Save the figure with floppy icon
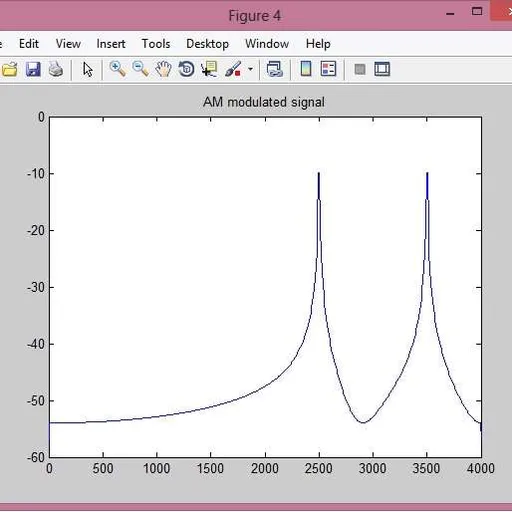This screenshot has width=512, height=512. [x=33, y=69]
